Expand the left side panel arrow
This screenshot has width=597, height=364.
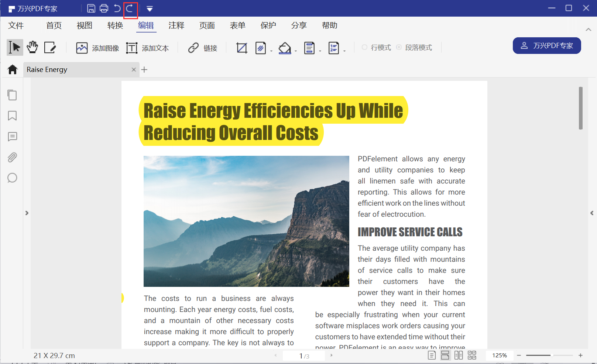[27, 213]
